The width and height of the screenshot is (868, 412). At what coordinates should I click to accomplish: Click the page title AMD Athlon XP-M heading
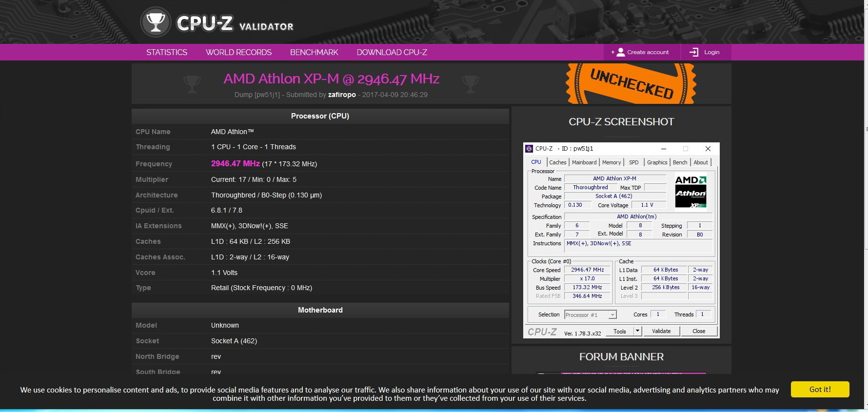pos(332,78)
